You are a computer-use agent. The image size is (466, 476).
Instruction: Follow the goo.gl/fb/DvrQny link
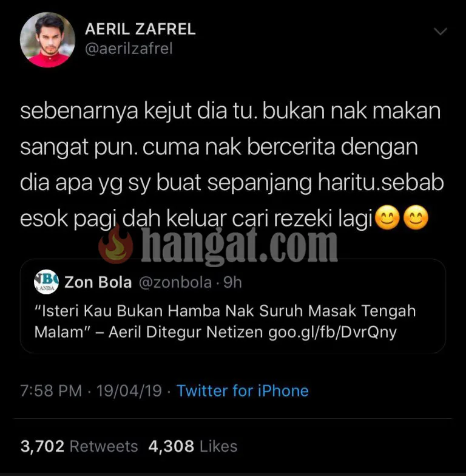pos(333,332)
